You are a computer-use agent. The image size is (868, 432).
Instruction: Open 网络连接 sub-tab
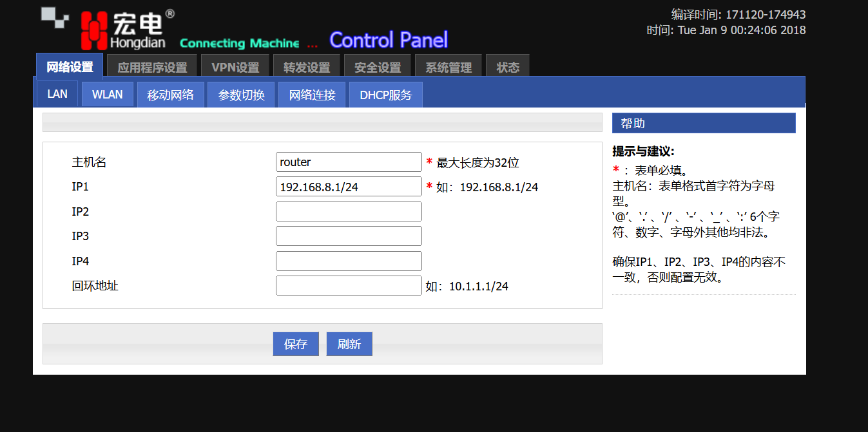click(312, 95)
